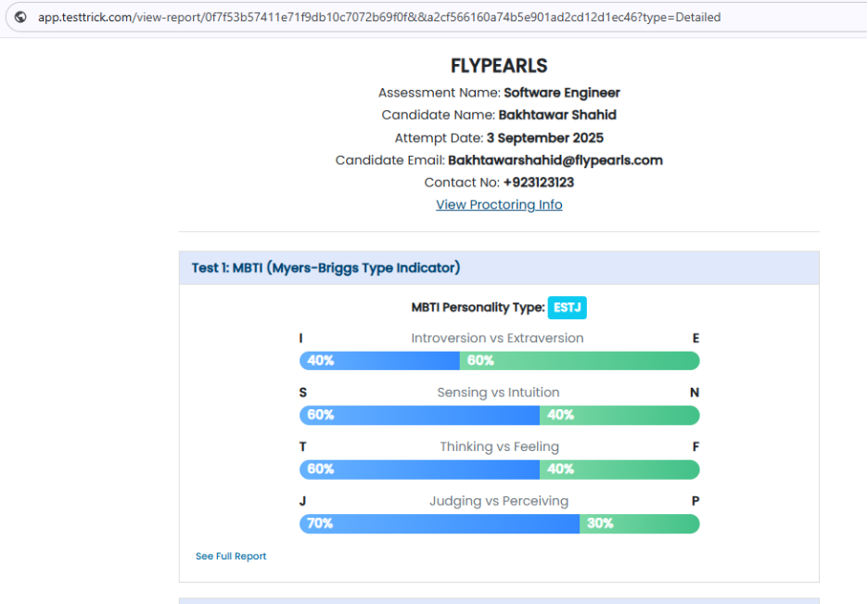Screen dimensions: 868x604
Task: Click the 40% Intuition green bar segment
Action: click(x=619, y=415)
